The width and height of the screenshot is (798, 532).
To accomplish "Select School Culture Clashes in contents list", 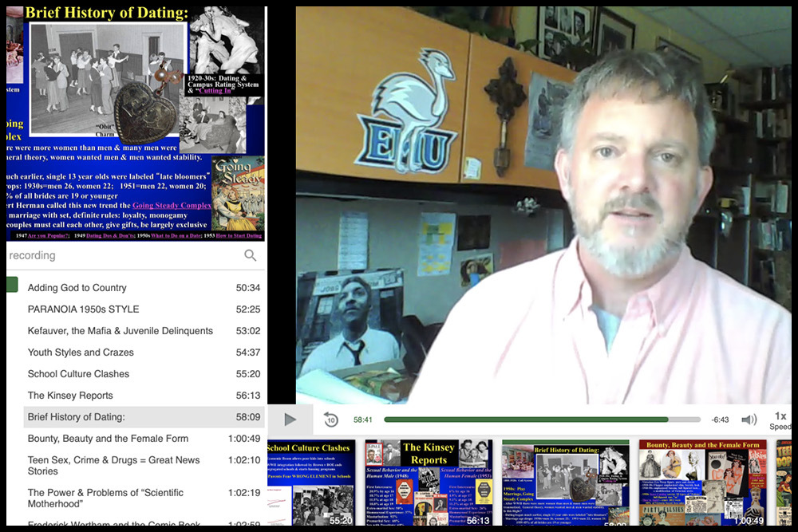I will point(78,374).
